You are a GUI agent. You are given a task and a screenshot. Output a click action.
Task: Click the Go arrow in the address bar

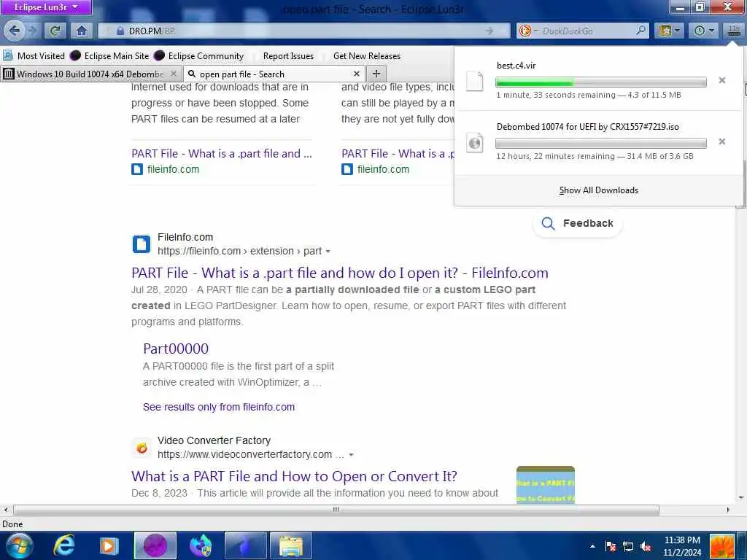coord(489,31)
